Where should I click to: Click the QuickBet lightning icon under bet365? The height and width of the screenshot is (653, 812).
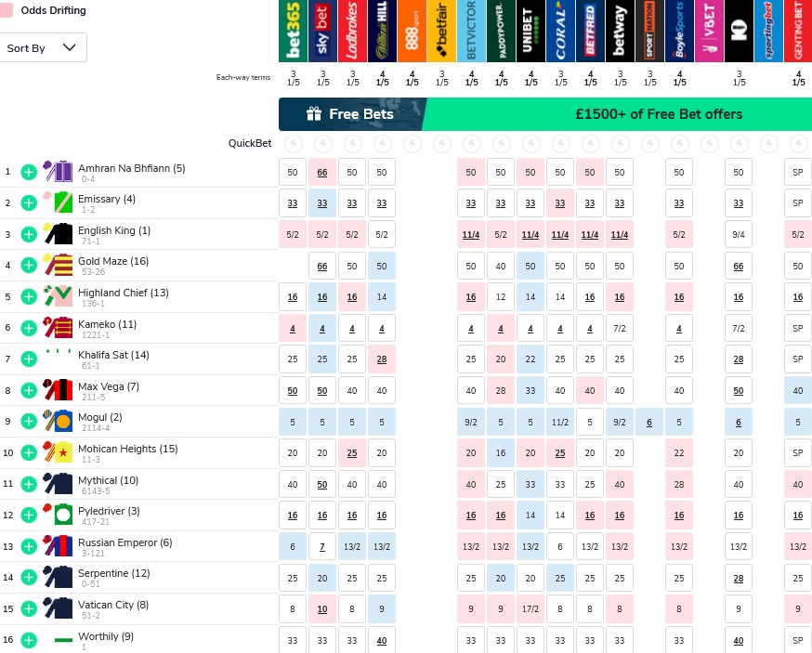[x=293, y=144]
